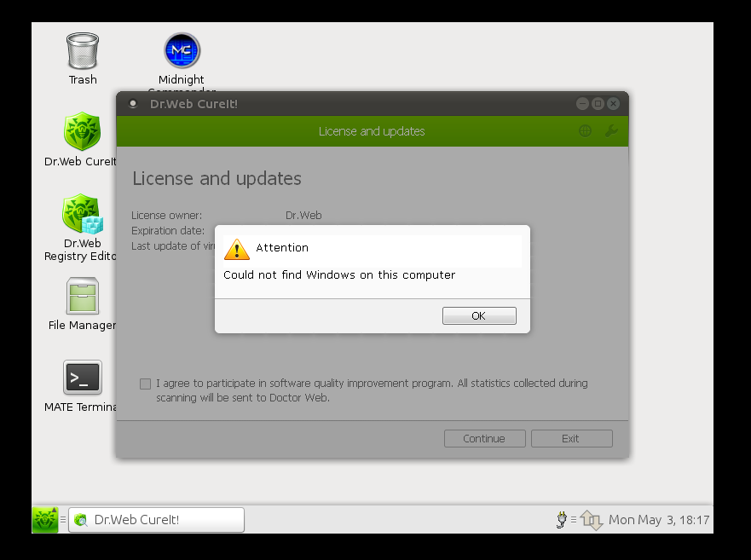
Task: Click the 'License and updates' page heading
Action: tap(217, 178)
